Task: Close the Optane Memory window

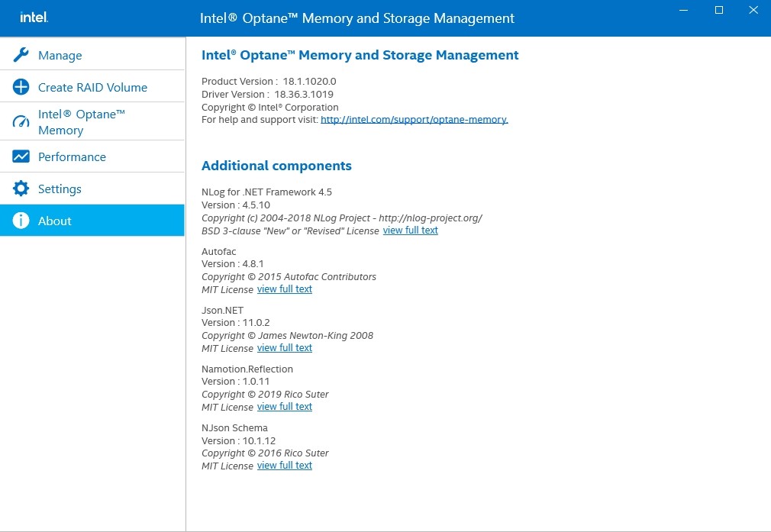Action: click(753, 10)
